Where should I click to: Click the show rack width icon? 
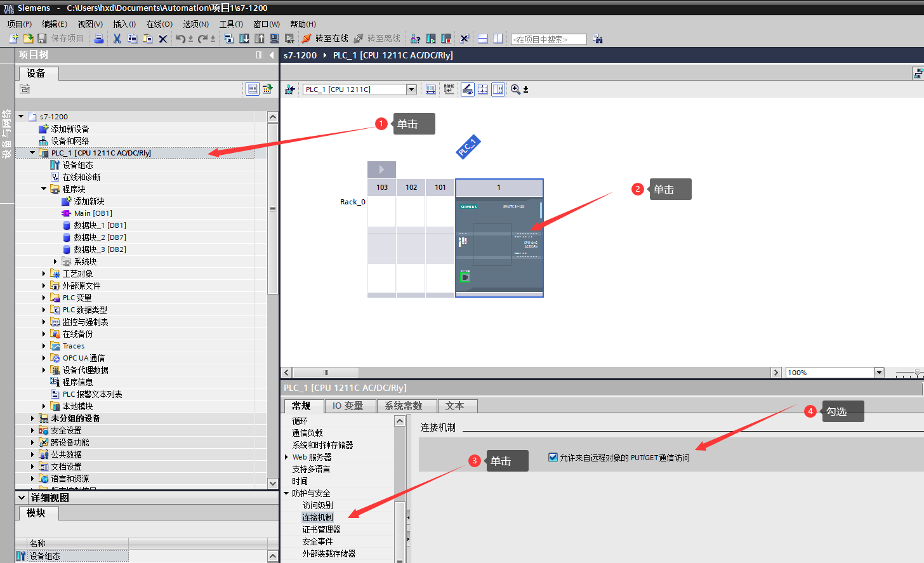(431, 89)
